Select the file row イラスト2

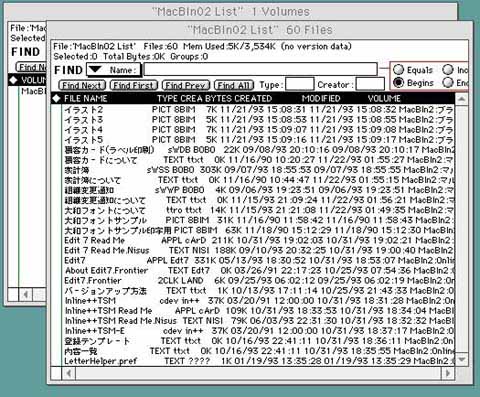click(x=259, y=109)
